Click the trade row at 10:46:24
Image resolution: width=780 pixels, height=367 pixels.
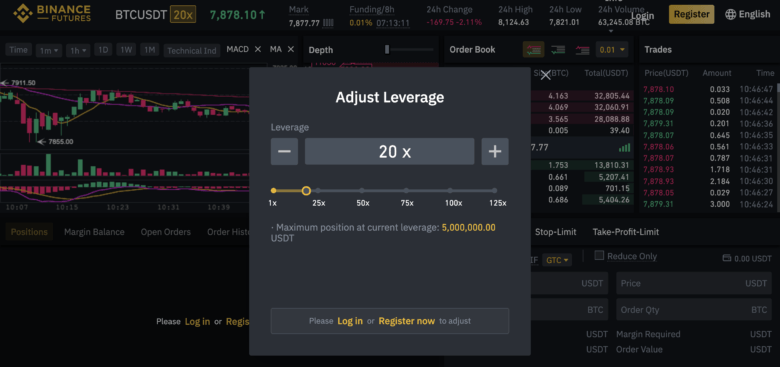point(708,204)
